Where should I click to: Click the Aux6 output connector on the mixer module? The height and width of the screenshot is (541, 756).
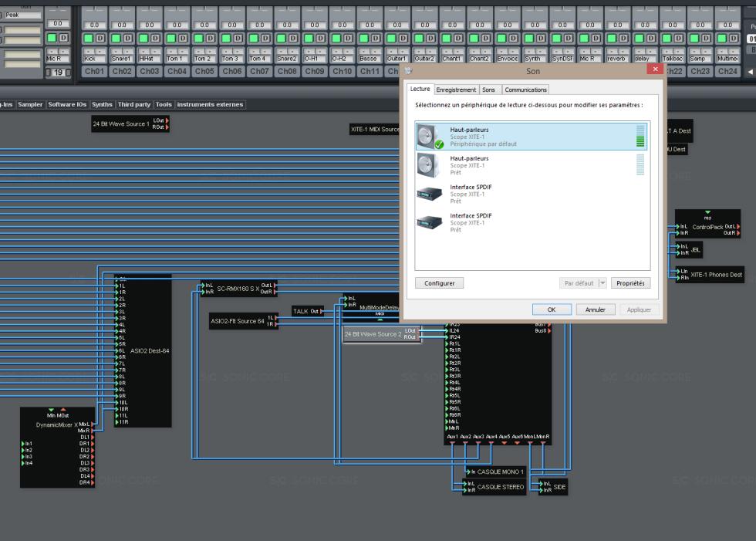click(x=518, y=443)
